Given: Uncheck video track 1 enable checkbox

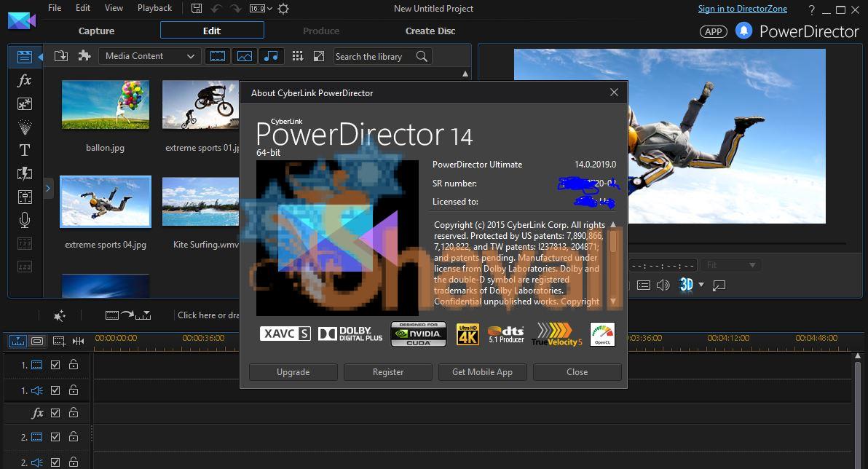Looking at the screenshot, I should (x=55, y=365).
